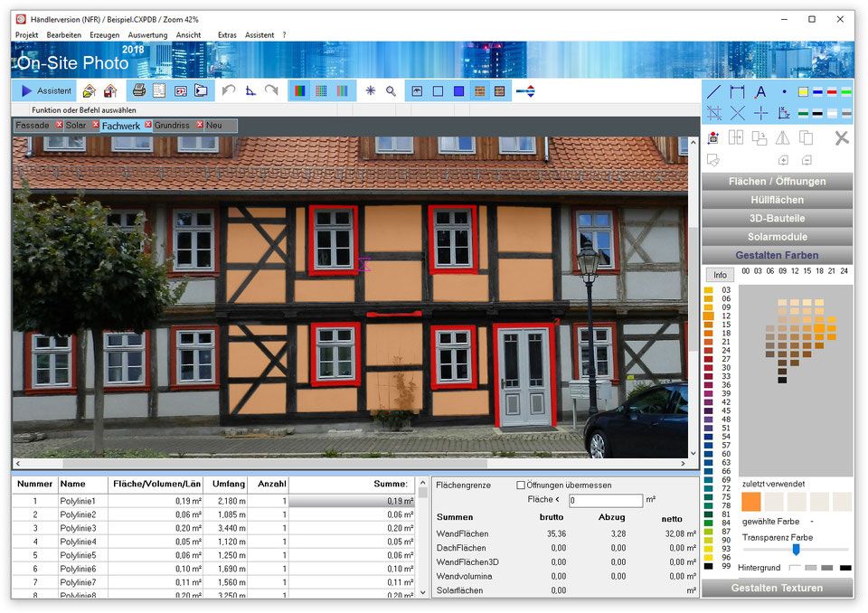The width and height of the screenshot is (868, 613).
Task: Select the crosshair snap tool
Action: pos(761,113)
